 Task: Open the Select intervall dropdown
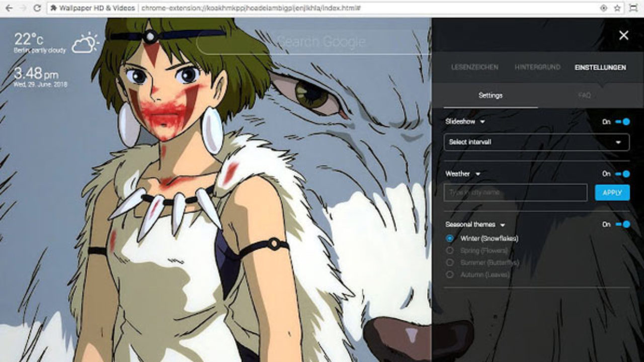pyautogui.click(x=536, y=142)
